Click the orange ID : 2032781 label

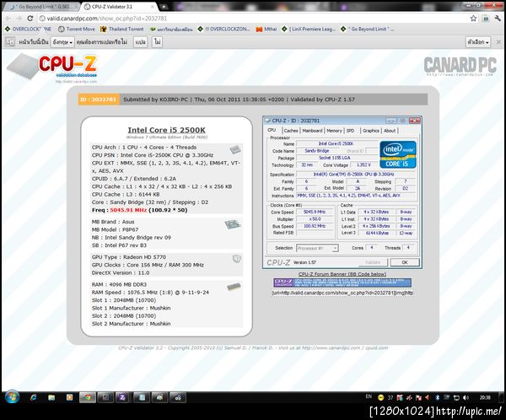(99, 100)
